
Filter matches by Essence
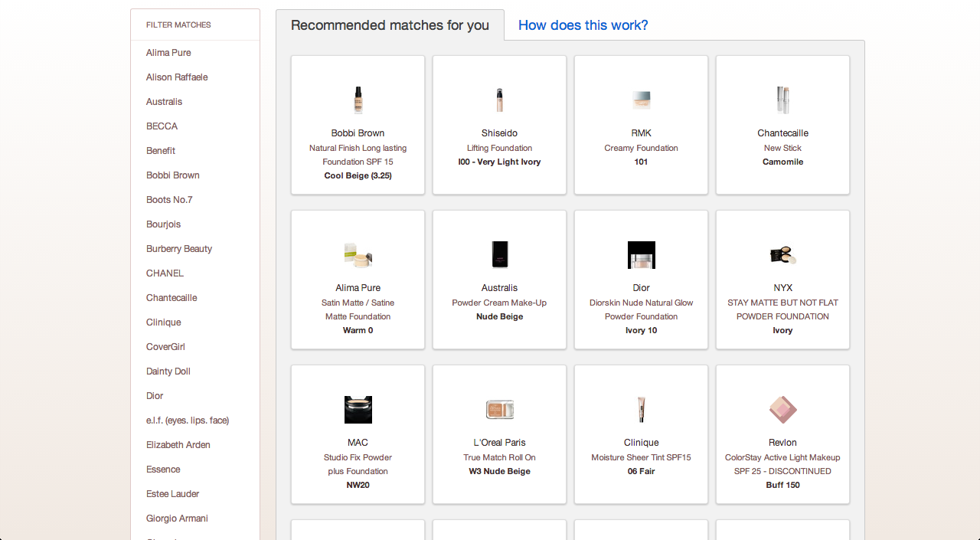pos(163,470)
